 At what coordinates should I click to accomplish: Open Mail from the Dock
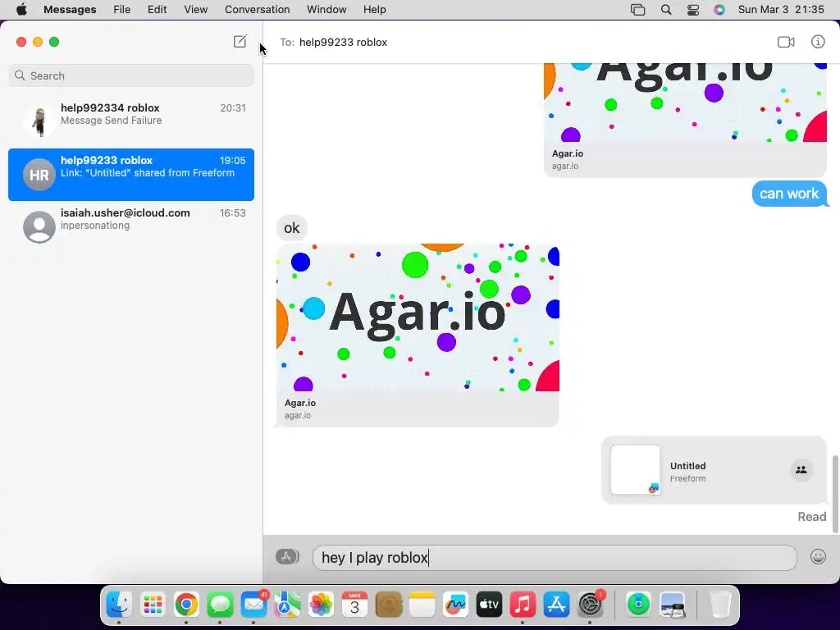pos(253,605)
